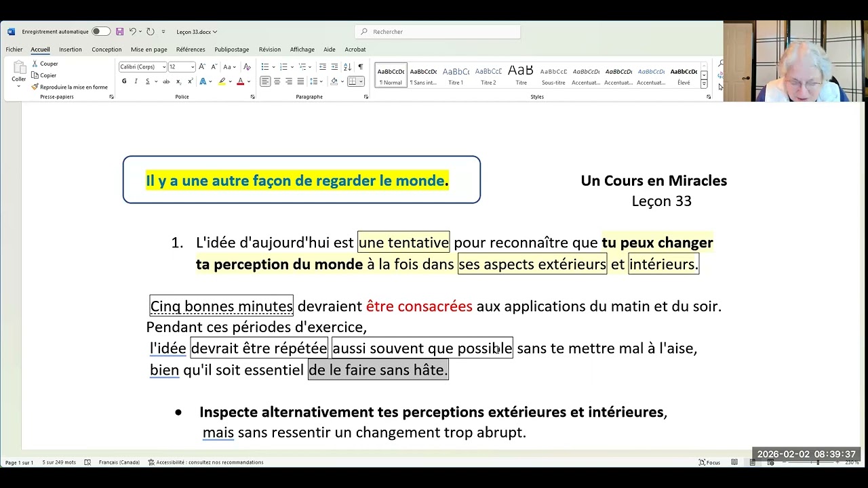Viewport: 868px width, 488px height.
Task: Open the Paragraphe dialog launcher
Action: tap(366, 97)
